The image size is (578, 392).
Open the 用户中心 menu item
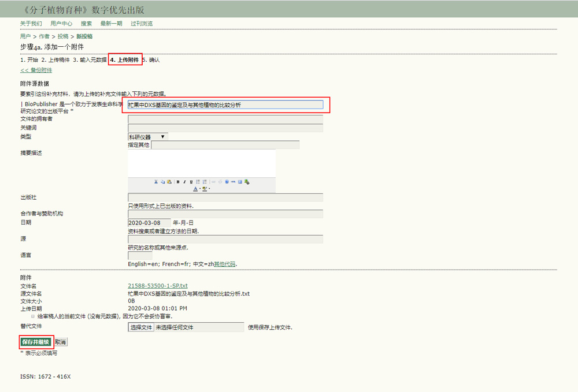pos(61,24)
